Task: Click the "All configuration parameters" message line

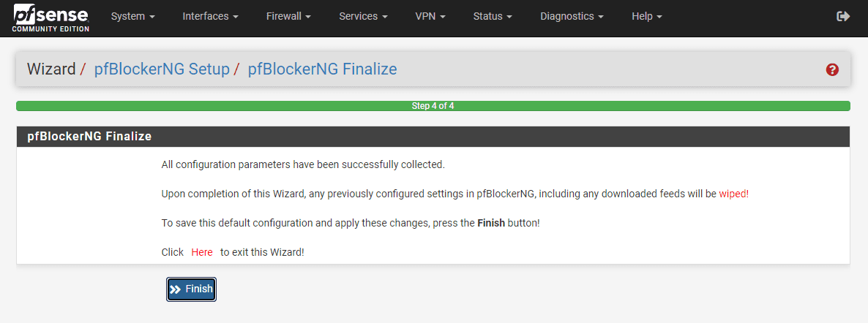Action: [303, 164]
